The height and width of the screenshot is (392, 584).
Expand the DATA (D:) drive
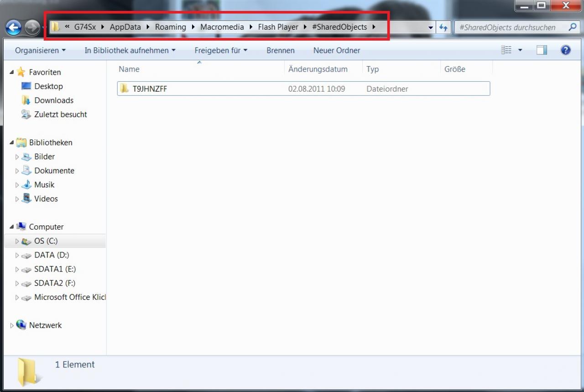coord(17,256)
